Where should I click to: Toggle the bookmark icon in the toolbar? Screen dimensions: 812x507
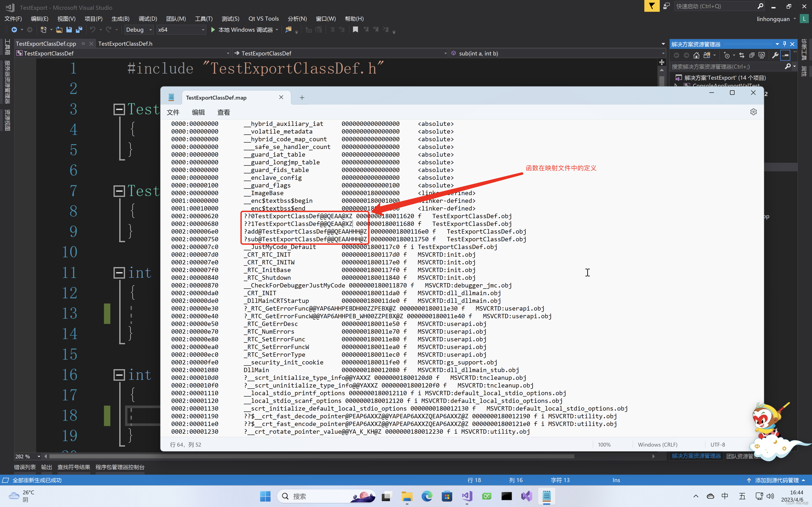[x=355, y=29]
